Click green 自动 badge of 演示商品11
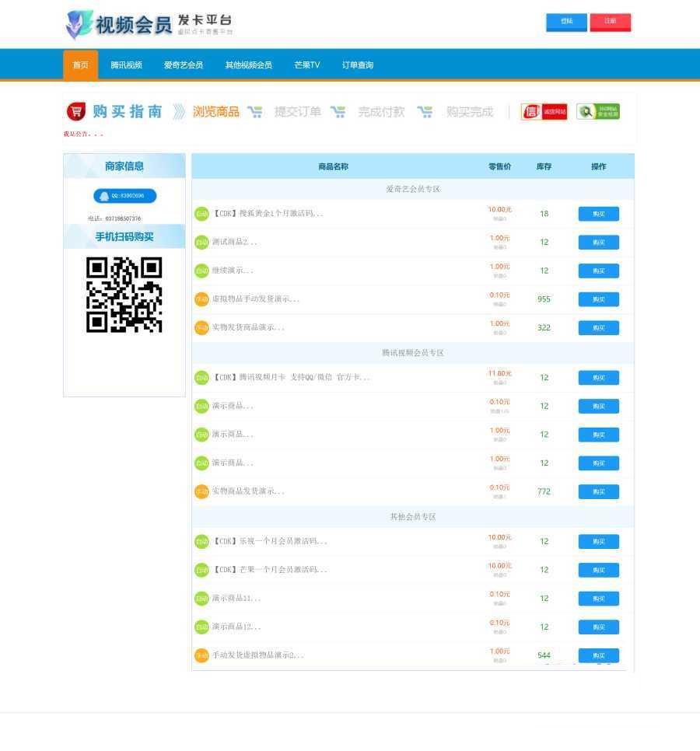700x751 pixels. click(x=201, y=598)
